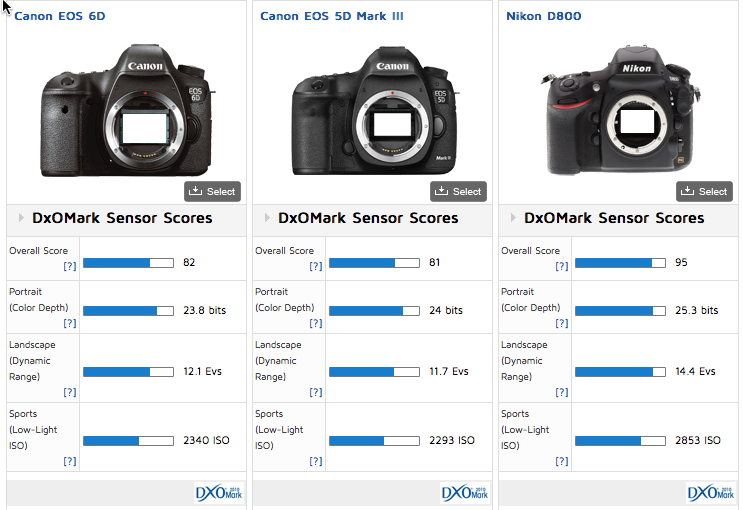The height and width of the screenshot is (510, 743).
Task: Click the DxOMark logo under EOS 6D
Action: (219, 493)
